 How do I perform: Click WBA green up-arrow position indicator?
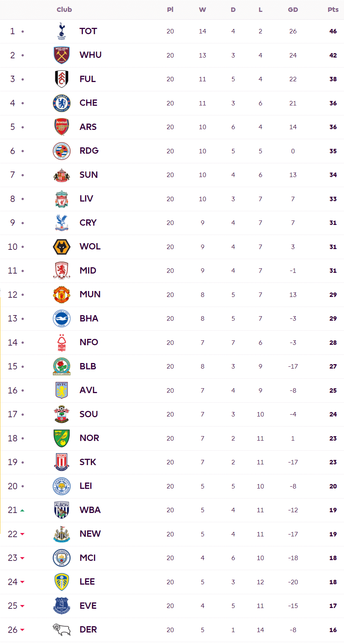click(x=22, y=510)
